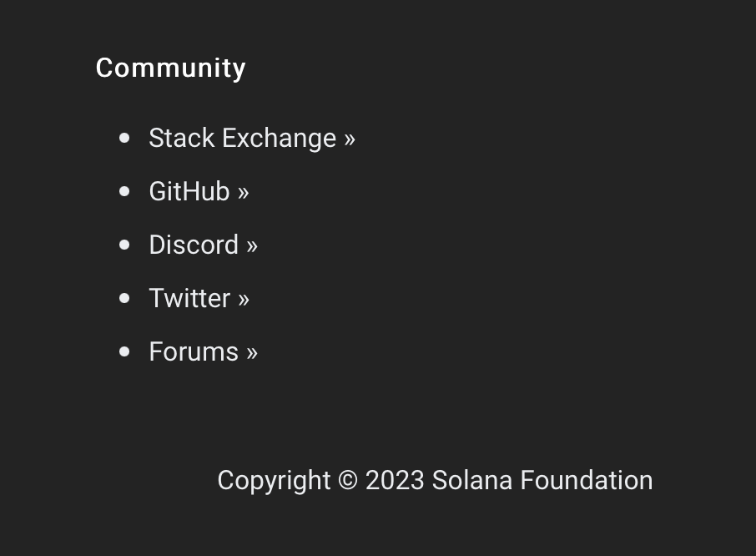Click the chevron after Forums
Screen dimensions: 756x556
[x=252, y=351]
